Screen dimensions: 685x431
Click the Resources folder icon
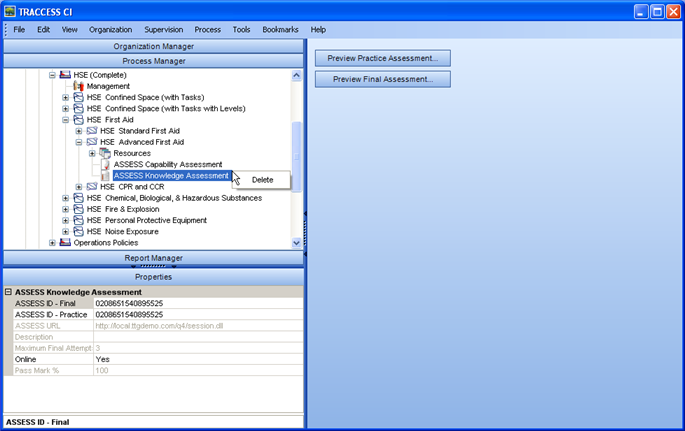point(105,153)
